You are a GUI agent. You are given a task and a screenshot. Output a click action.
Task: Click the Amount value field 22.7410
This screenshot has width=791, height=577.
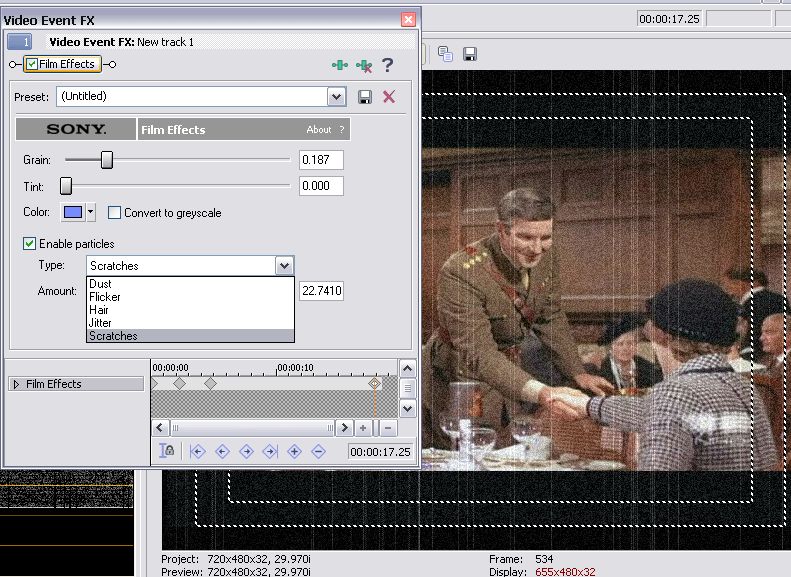321,291
